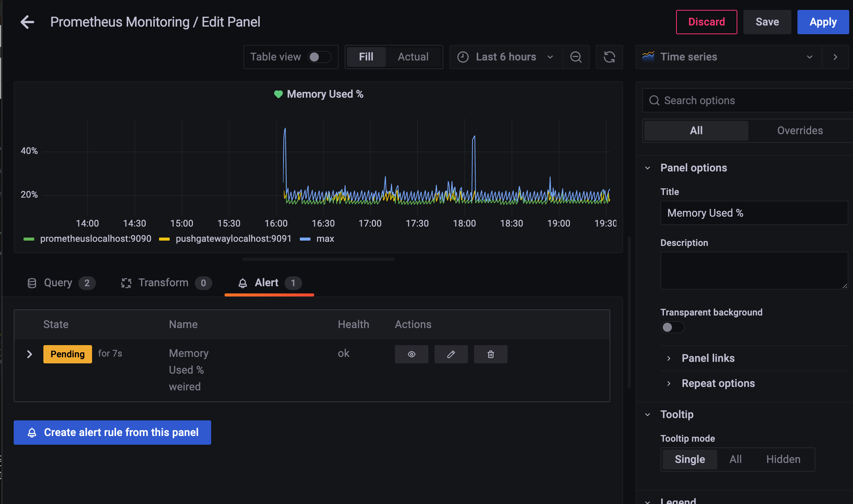Expand the Panel links section
This screenshot has width=853, height=504.
click(708, 358)
